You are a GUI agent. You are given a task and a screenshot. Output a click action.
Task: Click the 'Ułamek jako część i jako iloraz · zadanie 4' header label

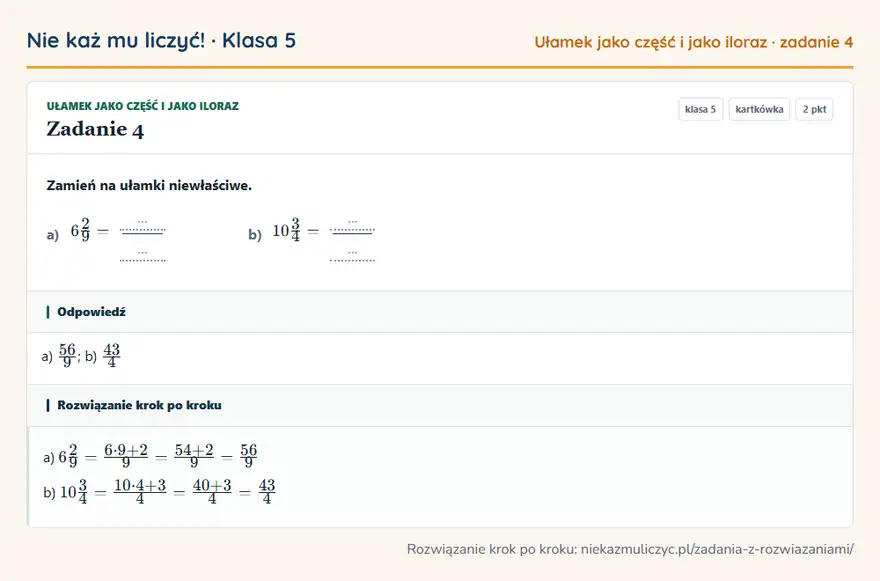pyautogui.click(x=694, y=42)
